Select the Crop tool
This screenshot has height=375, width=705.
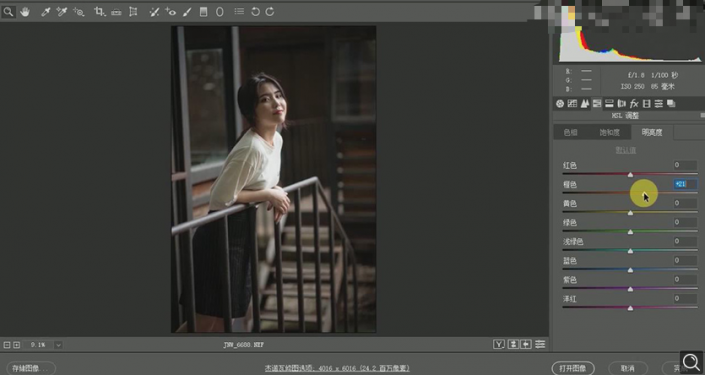[x=100, y=12]
